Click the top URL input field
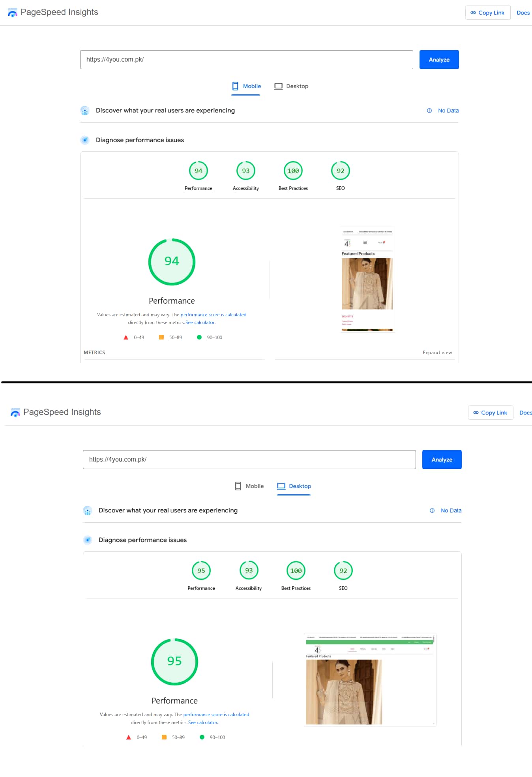The image size is (532, 777). coord(246,60)
